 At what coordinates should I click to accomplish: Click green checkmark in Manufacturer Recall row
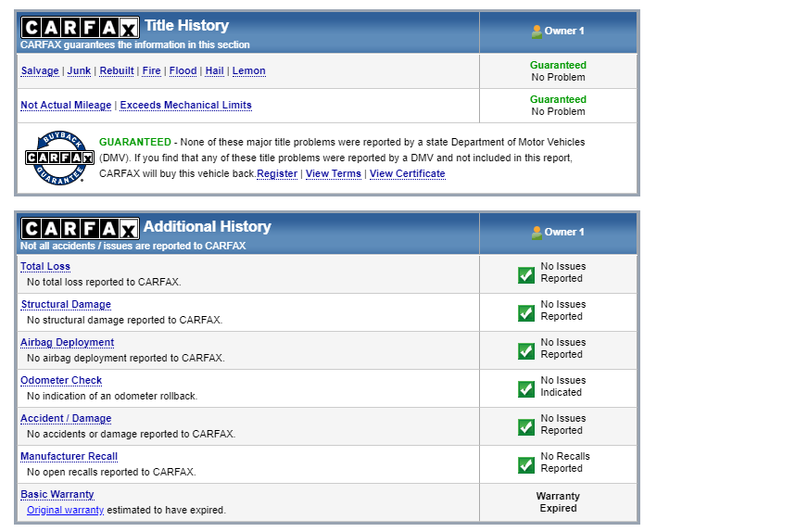point(526,465)
